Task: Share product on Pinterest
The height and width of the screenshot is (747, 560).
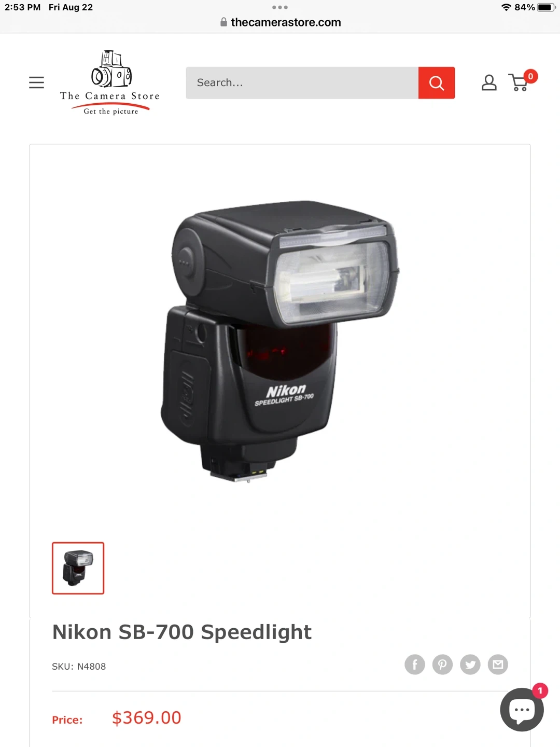Action: click(x=442, y=664)
